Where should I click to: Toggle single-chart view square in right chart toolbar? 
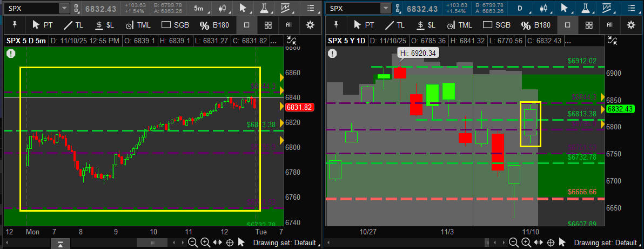[x=567, y=25]
